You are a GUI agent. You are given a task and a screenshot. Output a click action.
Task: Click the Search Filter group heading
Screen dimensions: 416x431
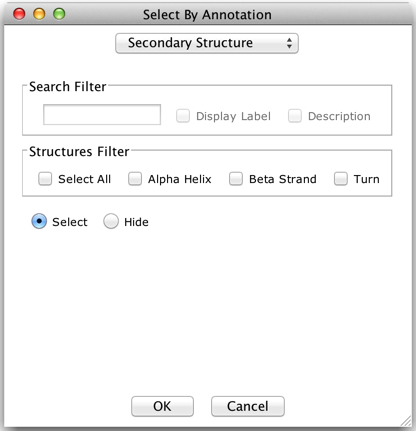click(68, 87)
